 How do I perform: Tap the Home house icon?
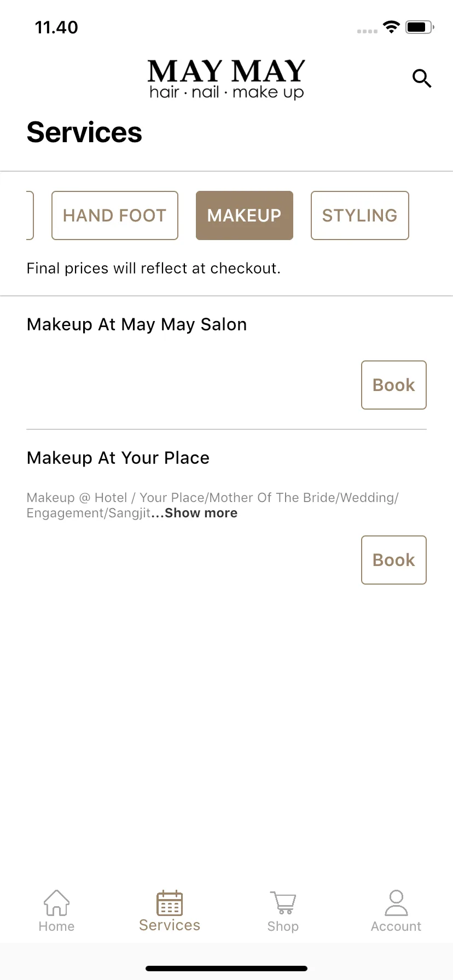pyautogui.click(x=56, y=902)
